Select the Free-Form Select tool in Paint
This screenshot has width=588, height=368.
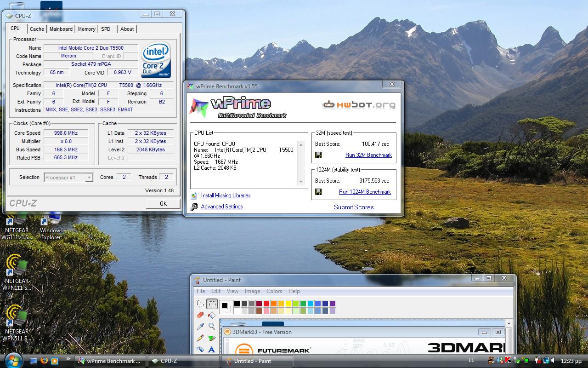[200, 304]
